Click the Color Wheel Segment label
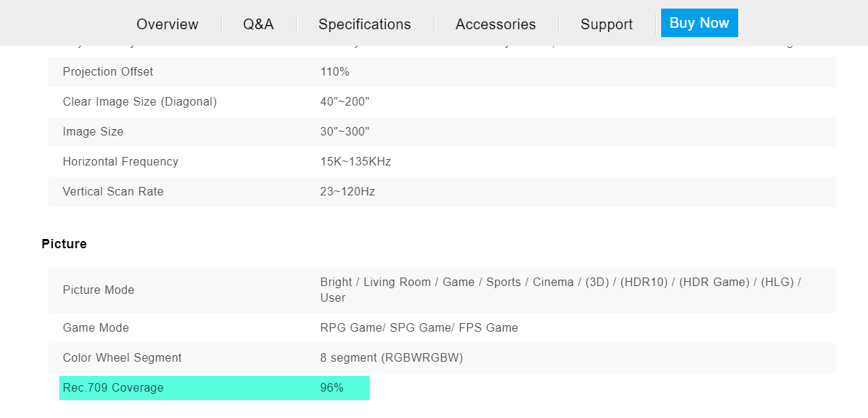The image size is (868, 418). [122, 358]
